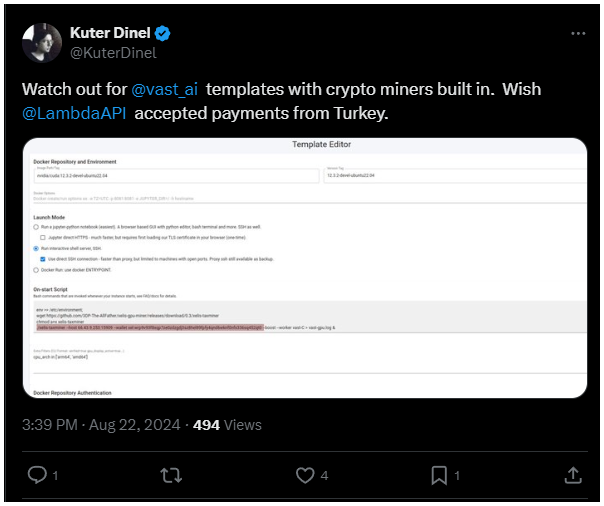Click the Kuter Dinel display name
Screen dimensions: 604x506
(x=110, y=33)
